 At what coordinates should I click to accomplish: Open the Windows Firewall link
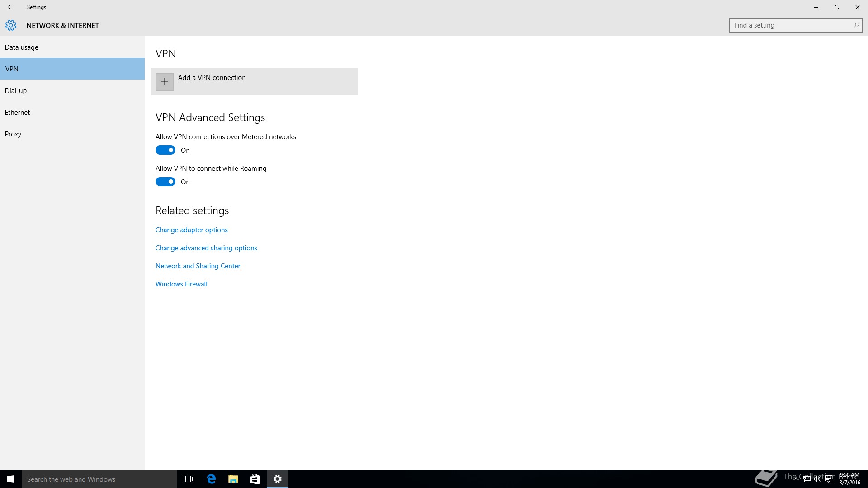181,284
